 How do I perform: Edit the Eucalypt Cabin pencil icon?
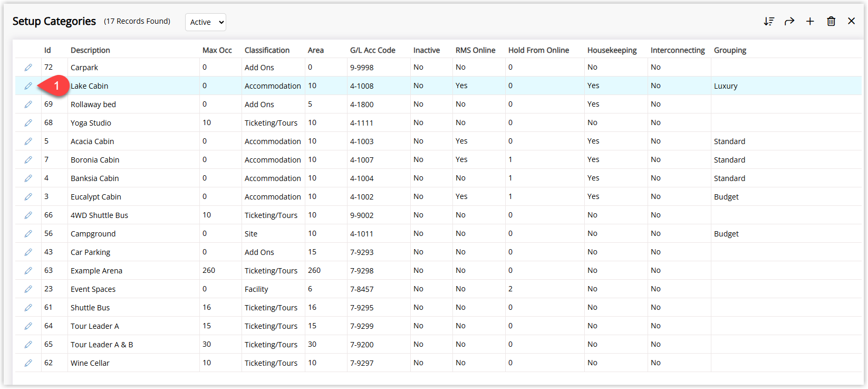pyautogui.click(x=28, y=197)
